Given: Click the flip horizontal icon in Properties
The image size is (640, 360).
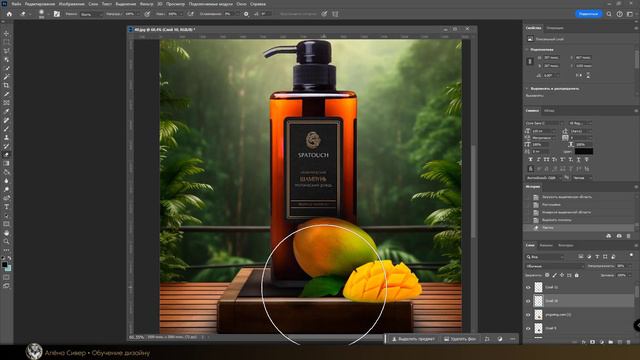Looking at the screenshot, I should 579,75.
